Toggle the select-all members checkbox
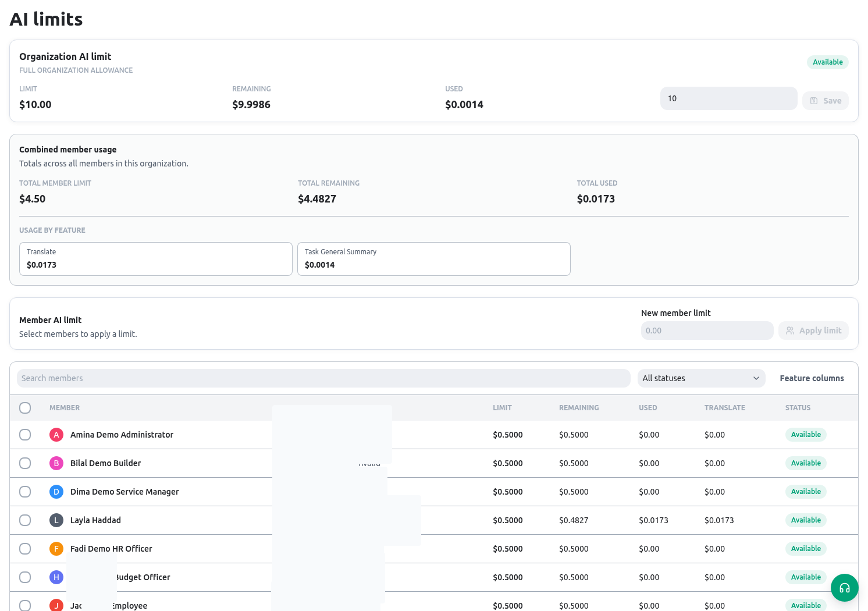Screen dimensions: 868x611 pyautogui.click(x=25, y=408)
